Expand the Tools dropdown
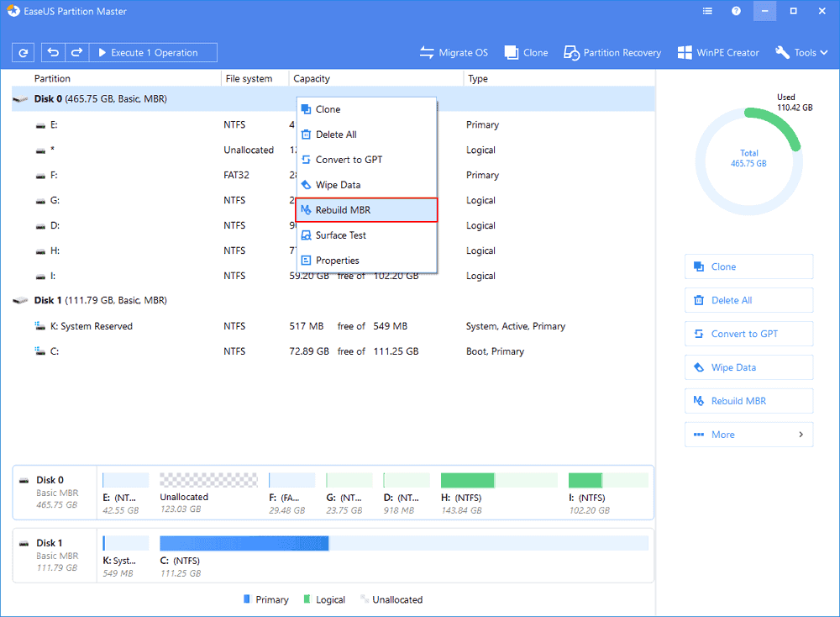Viewport: 840px width, 617px height. pyautogui.click(x=801, y=52)
